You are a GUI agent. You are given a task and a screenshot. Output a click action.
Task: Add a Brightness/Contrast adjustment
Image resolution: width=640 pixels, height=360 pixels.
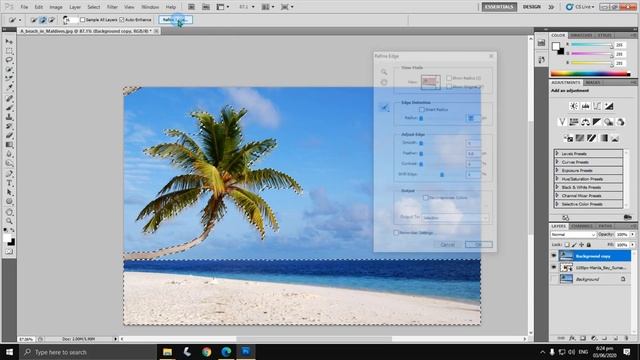[x=573, y=106]
